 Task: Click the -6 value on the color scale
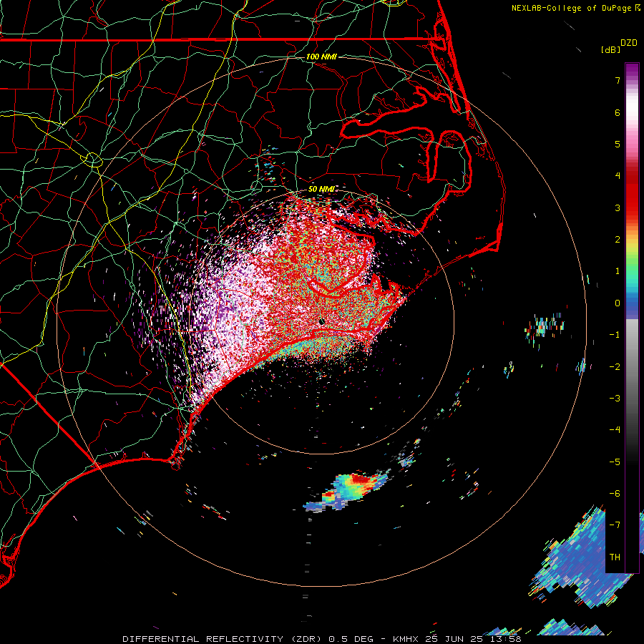pos(615,494)
